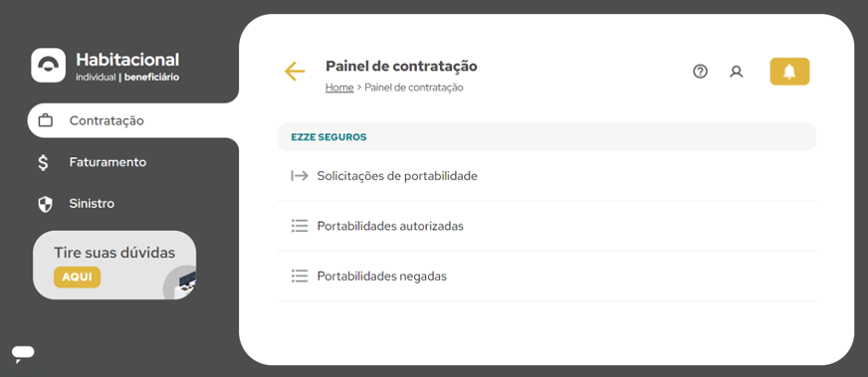The height and width of the screenshot is (377, 868).
Task: Open the user profile icon
Action: pyautogui.click(x=737, y=72)
